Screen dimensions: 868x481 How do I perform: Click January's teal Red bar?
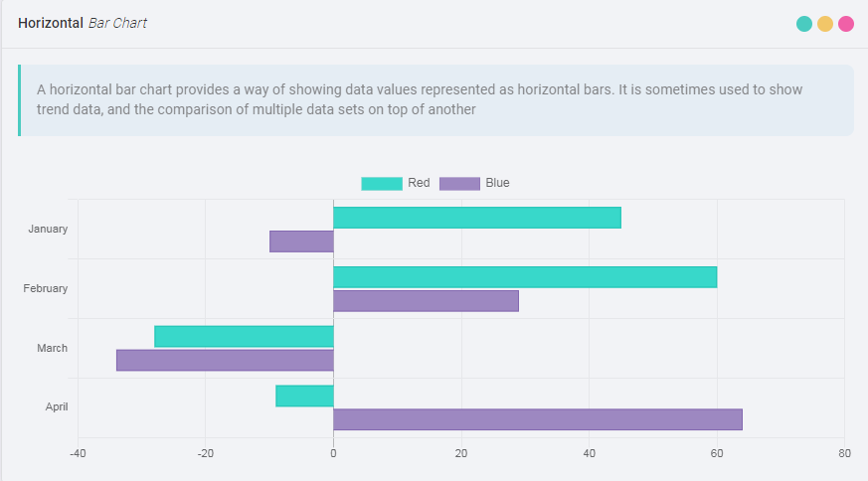(x=477, y=218)
